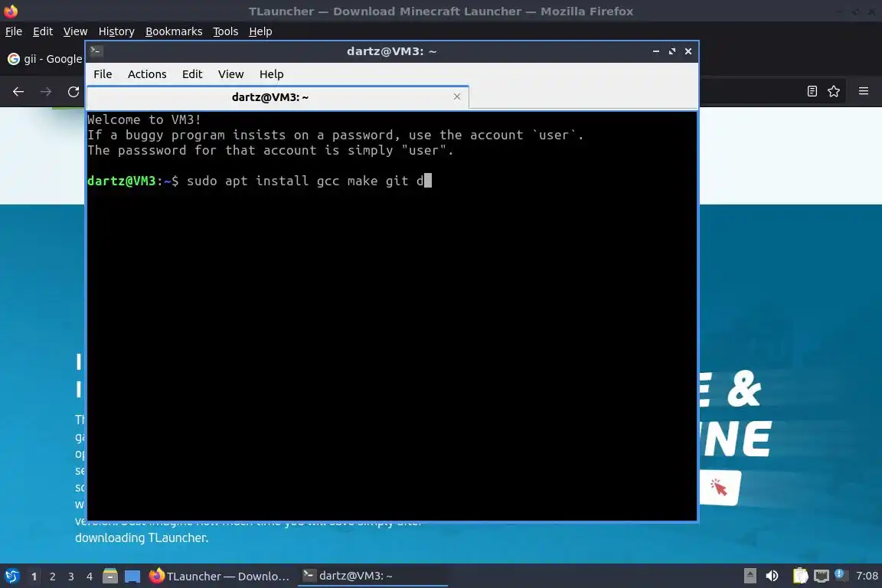Screen dimensions: 882x588
Task: Close the terminal window
Action: [x=688, y=51]
